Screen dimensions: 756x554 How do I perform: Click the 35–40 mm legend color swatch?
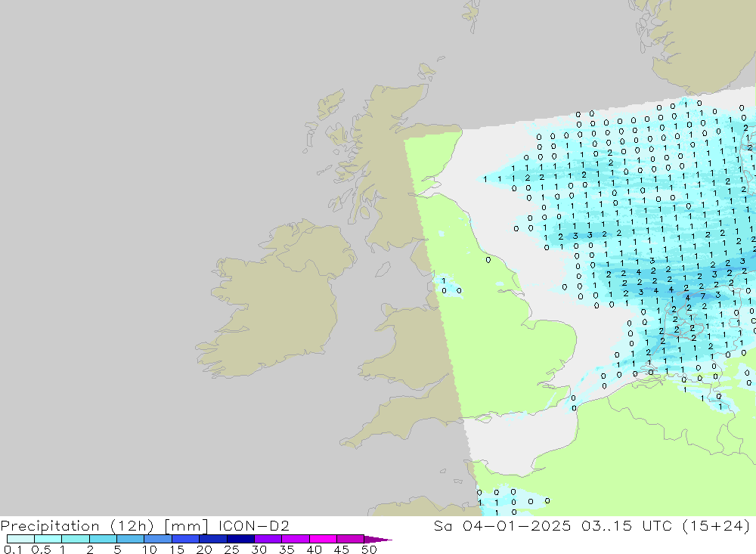(295, 539)
